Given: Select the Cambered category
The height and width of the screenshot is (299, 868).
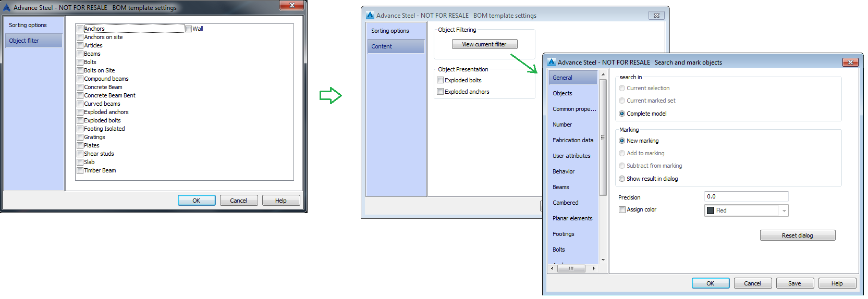Looking at the screenshot, I should tap(573, 203).
